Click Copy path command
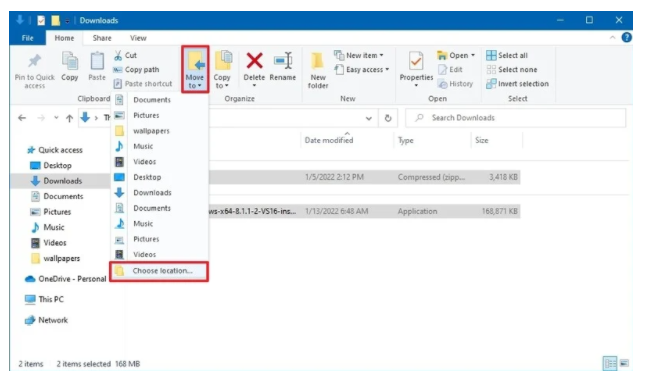The image size is (650, 391). [136, 70]
